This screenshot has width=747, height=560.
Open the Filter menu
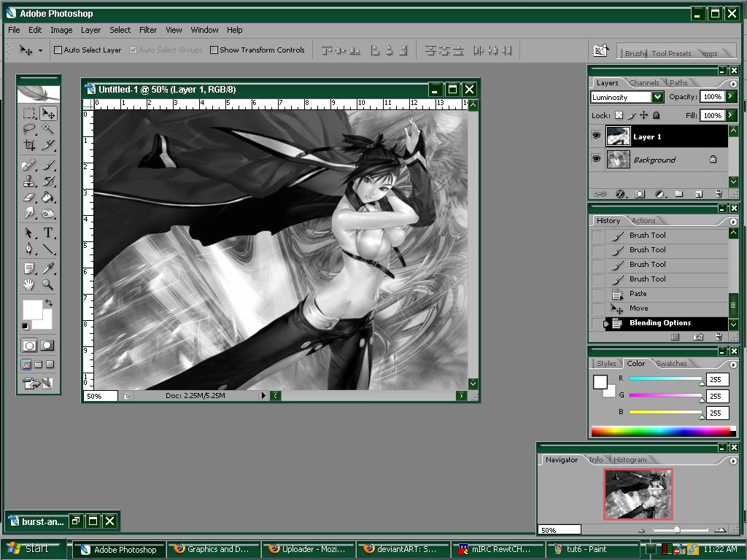(147, 30)
